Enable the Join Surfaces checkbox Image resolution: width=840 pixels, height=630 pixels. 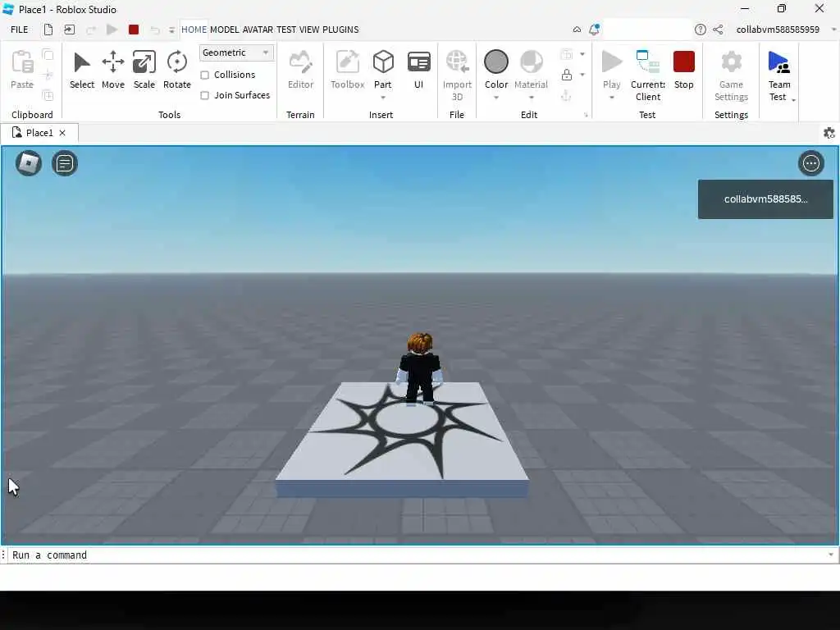click(204, 95)
